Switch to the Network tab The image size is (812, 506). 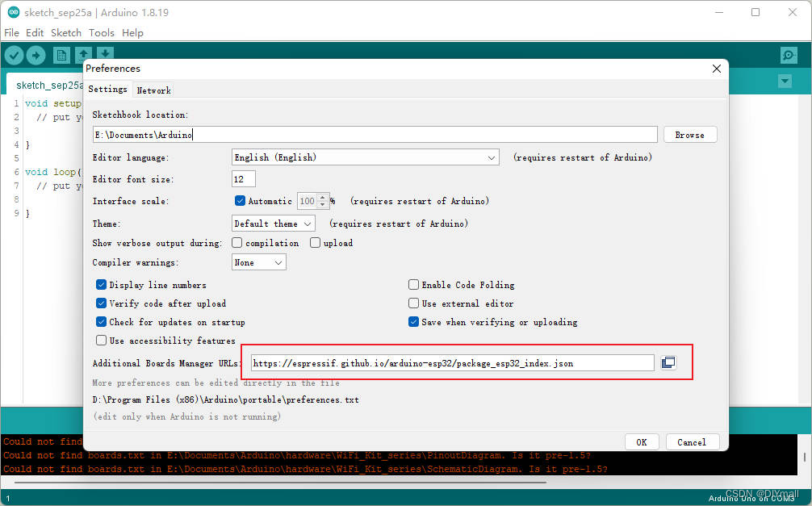pos(154,90)
